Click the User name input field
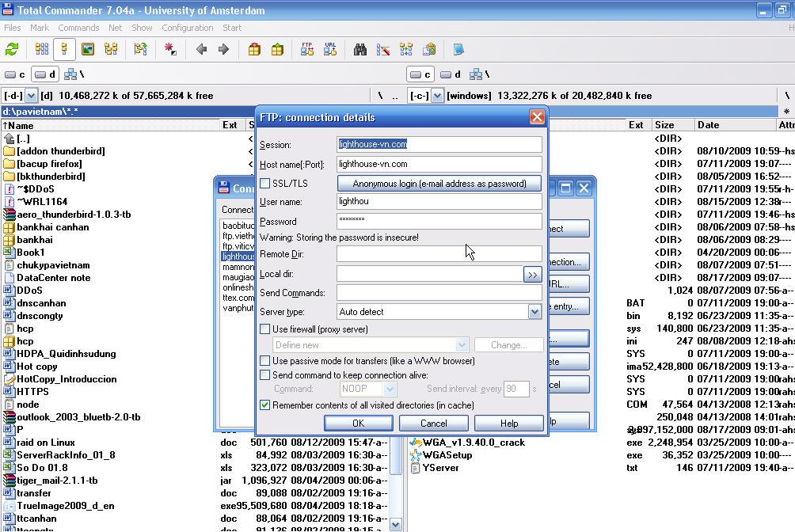Viewport: 795px width, 532px height. coord(439,201)
